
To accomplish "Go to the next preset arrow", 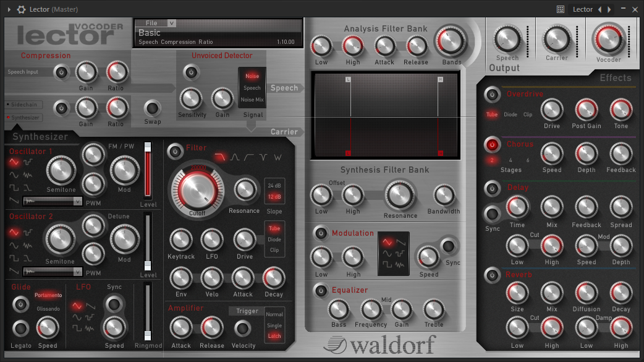I will tap(609, 9).
